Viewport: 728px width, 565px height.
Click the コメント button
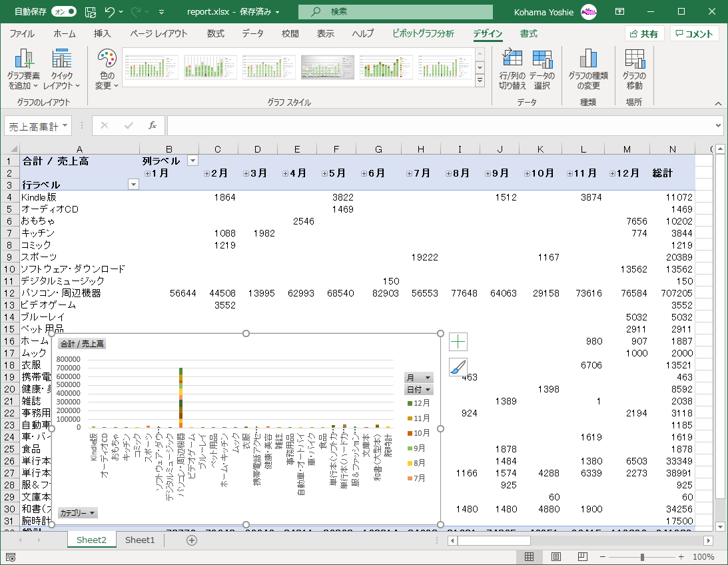point(695,34)
